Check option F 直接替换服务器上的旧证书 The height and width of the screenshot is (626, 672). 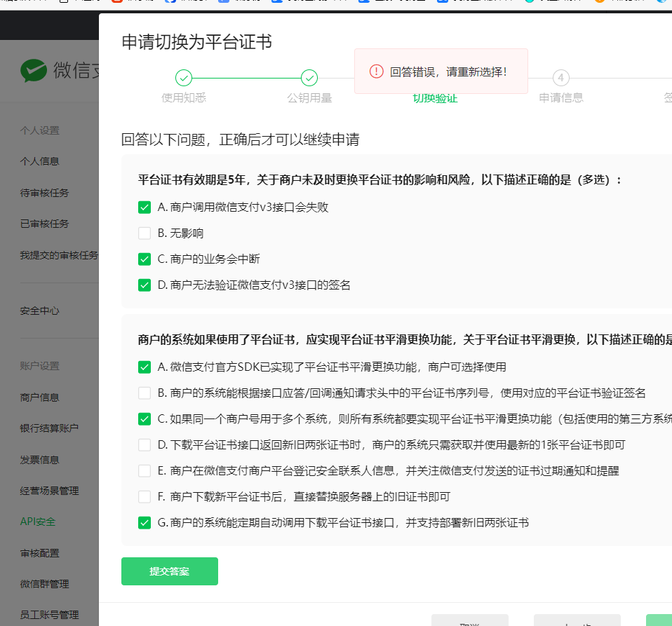tap(145, 497)
